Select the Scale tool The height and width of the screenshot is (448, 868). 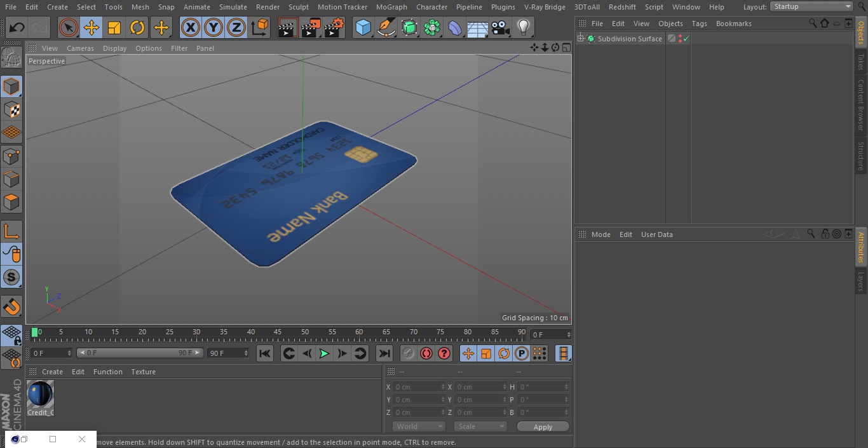(114, 27)
